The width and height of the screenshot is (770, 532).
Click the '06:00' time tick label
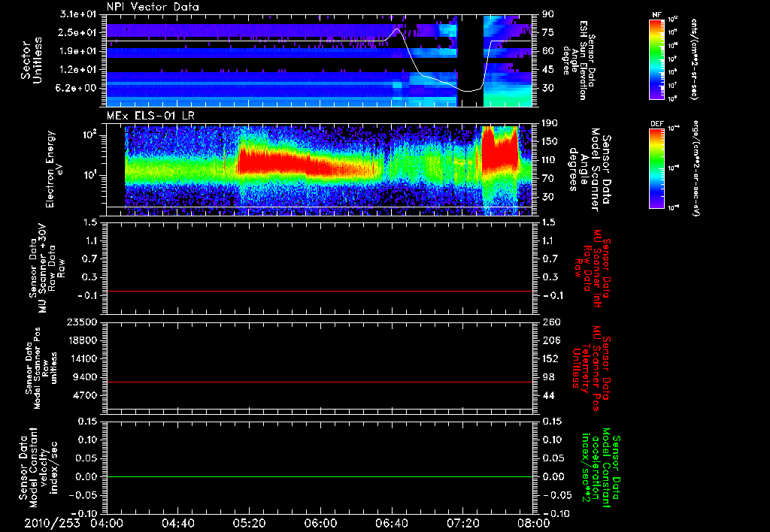pyautogui.click(x=320, y=523)
